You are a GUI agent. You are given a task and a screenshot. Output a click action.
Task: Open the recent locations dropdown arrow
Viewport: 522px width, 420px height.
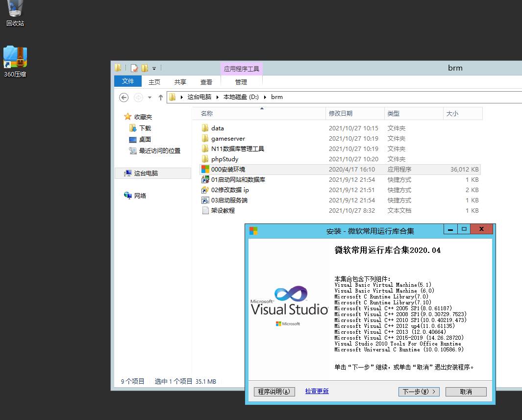(x=150, y=98)
